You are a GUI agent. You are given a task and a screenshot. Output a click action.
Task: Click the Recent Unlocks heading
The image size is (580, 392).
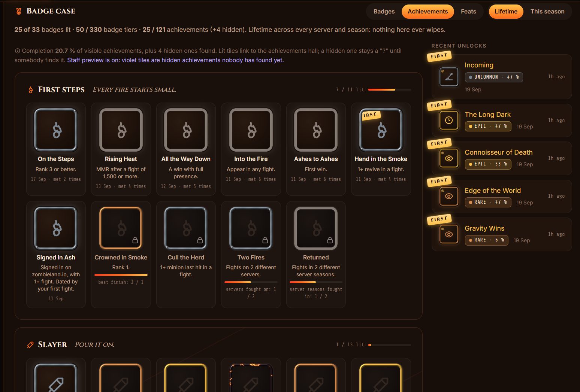(x=459, y=46)
